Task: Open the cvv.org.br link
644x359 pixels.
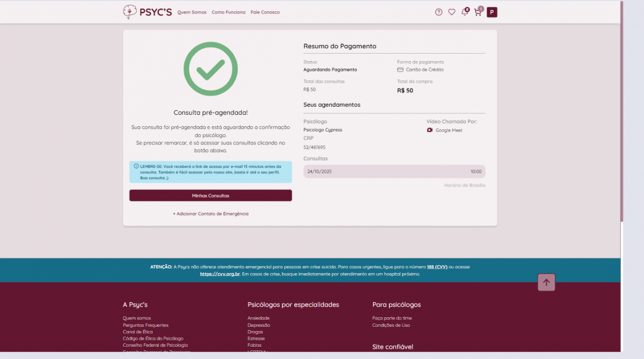Action: tap(219, 274)
